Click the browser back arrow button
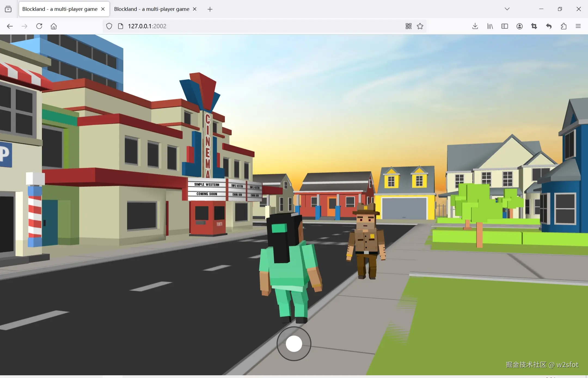This screenshot has height=378, width=588. [10, 26]
